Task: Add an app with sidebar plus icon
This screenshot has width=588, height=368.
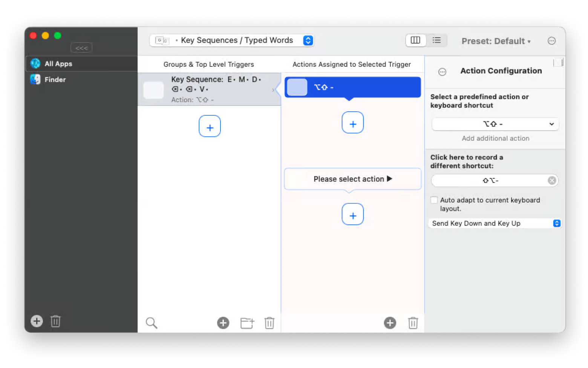Action: (x=37, y=321)
